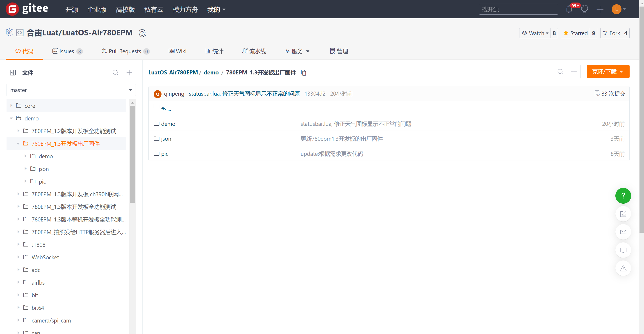Click the plus create icon in top bar
The image size is (644, 334).
click(600, 9)
